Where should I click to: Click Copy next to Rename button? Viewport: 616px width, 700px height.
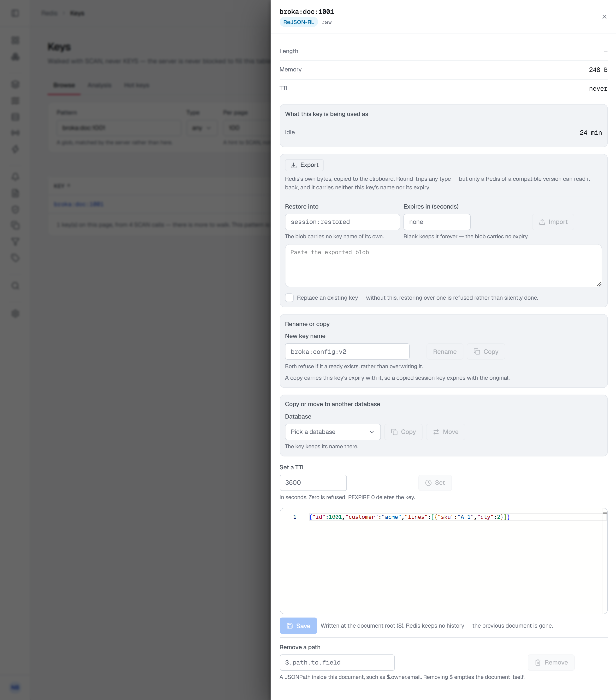(486, 352)
